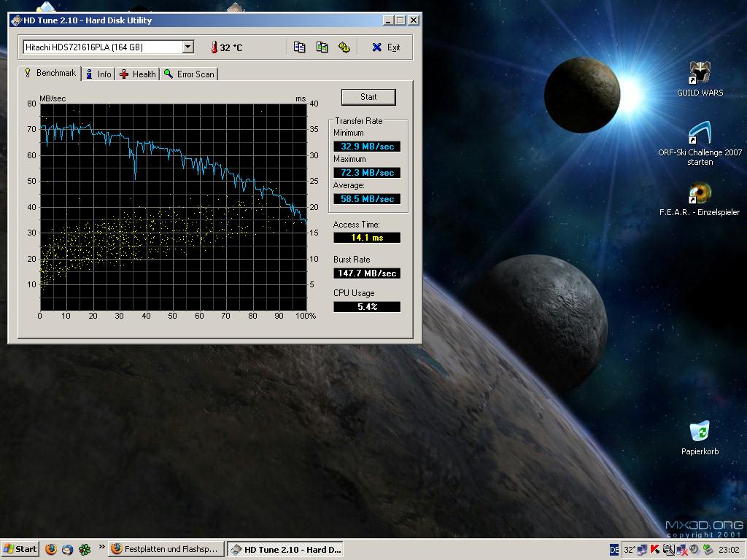Image resolution: width=747 pixels, height=560 pixels.
Task: Click the disconnected network tray icon
Action: (x=682, y=550)
